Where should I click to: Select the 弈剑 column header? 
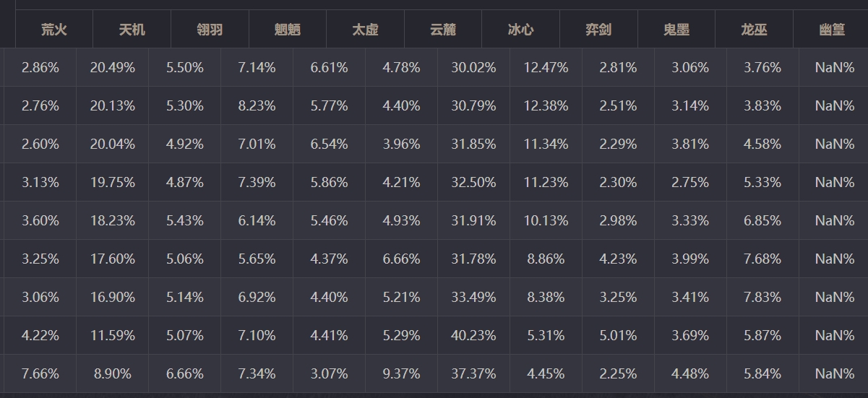[598, 30]
